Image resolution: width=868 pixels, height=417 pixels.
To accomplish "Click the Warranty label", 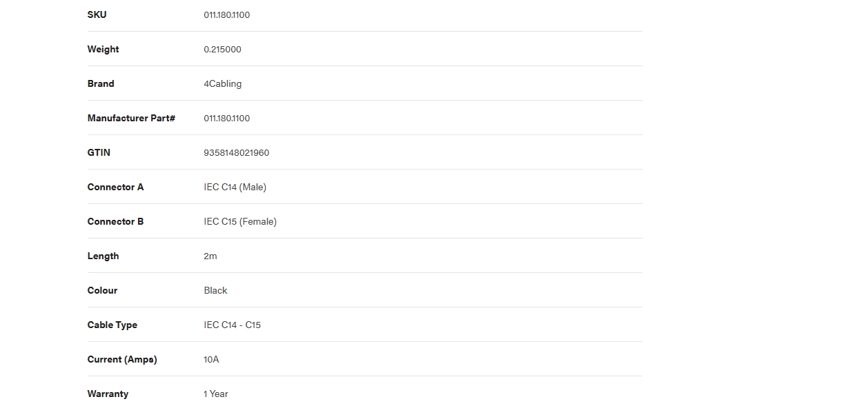I will click(108, 394).
